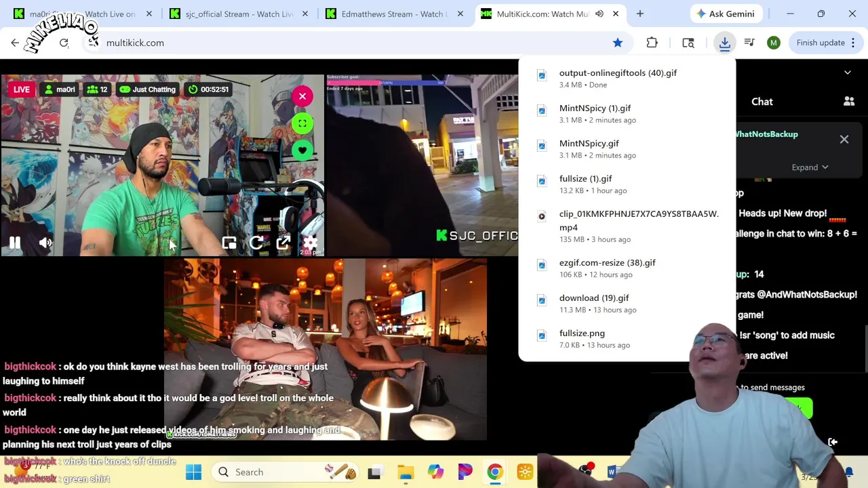The height and width of the screenshot is (488, 868).
Task: Mute the MultiKick tab audio icon
Action: pos(599,14)
